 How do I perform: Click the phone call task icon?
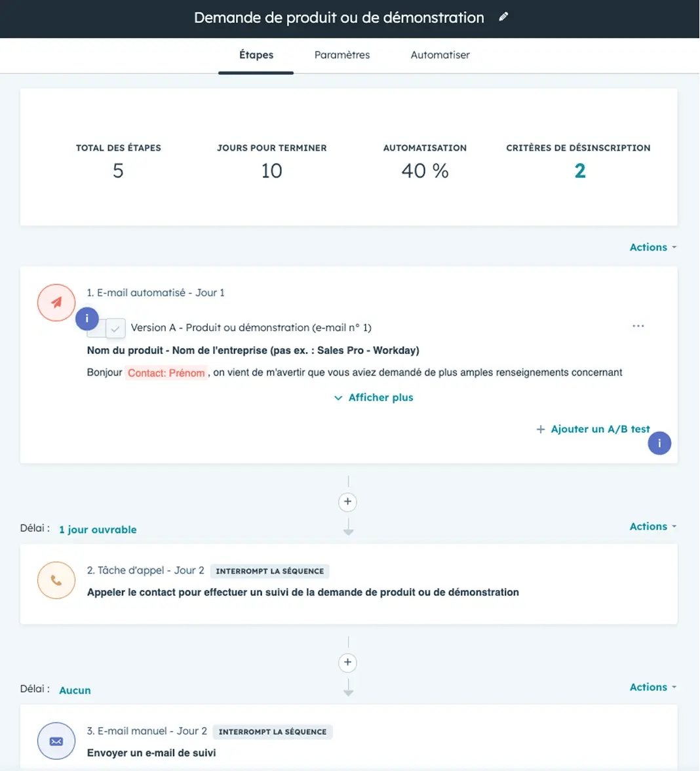(56, 580)
